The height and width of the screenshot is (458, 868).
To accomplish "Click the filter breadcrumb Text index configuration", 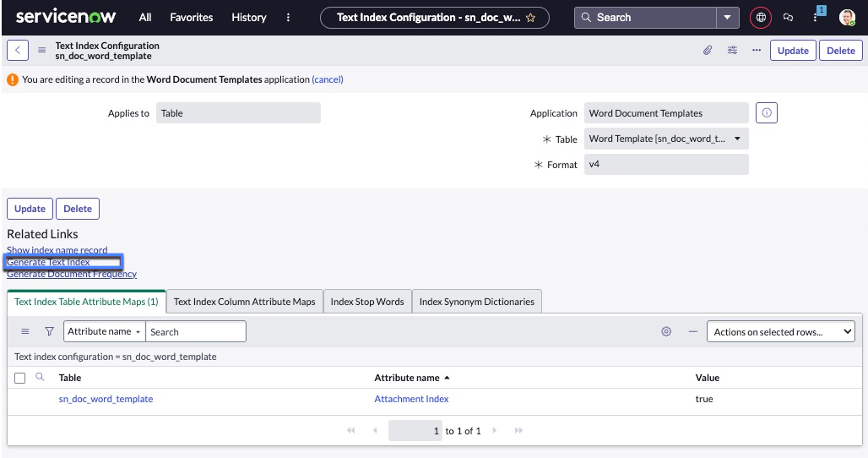I will pos(115,357).
